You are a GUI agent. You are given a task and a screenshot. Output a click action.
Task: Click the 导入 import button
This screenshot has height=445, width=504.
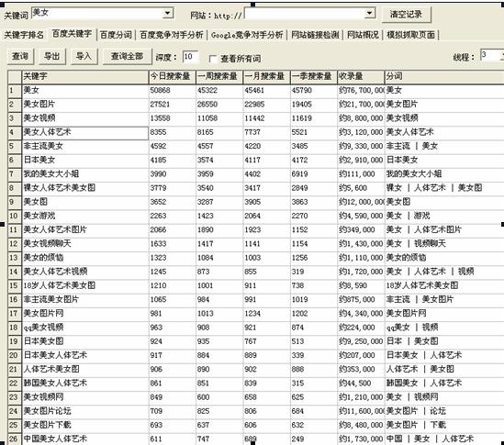click(84, 57)
